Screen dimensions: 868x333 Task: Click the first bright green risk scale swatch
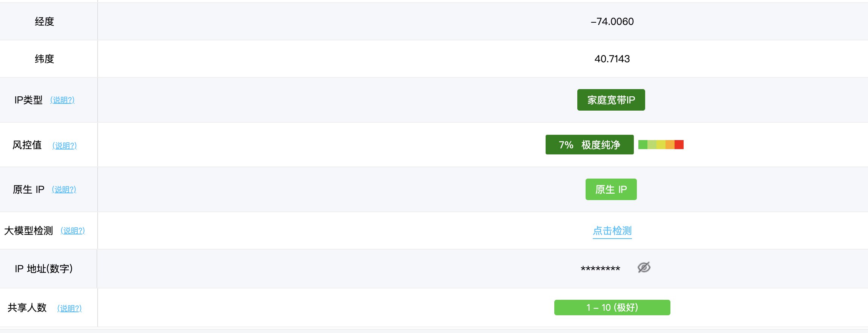tap(643, 145)
